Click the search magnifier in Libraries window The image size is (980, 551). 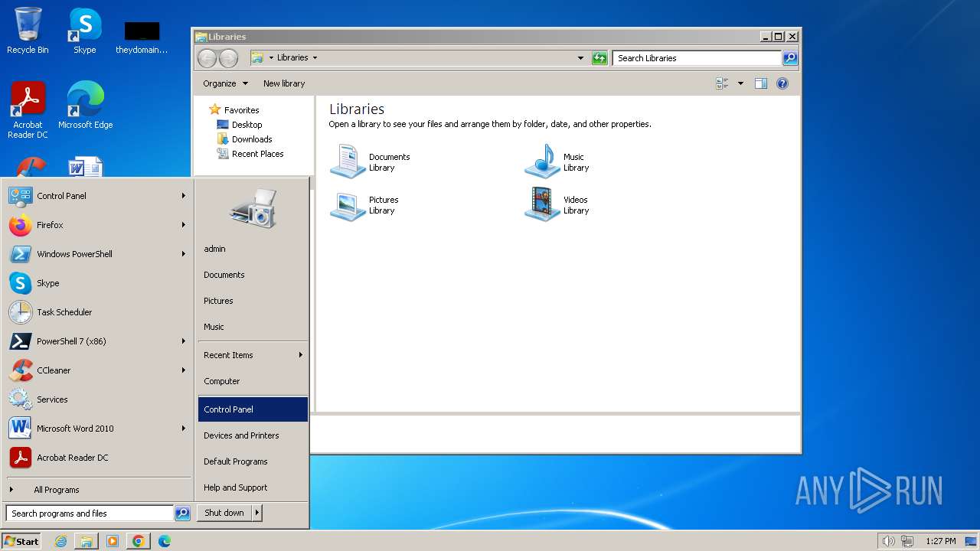[x=790, y=58]
